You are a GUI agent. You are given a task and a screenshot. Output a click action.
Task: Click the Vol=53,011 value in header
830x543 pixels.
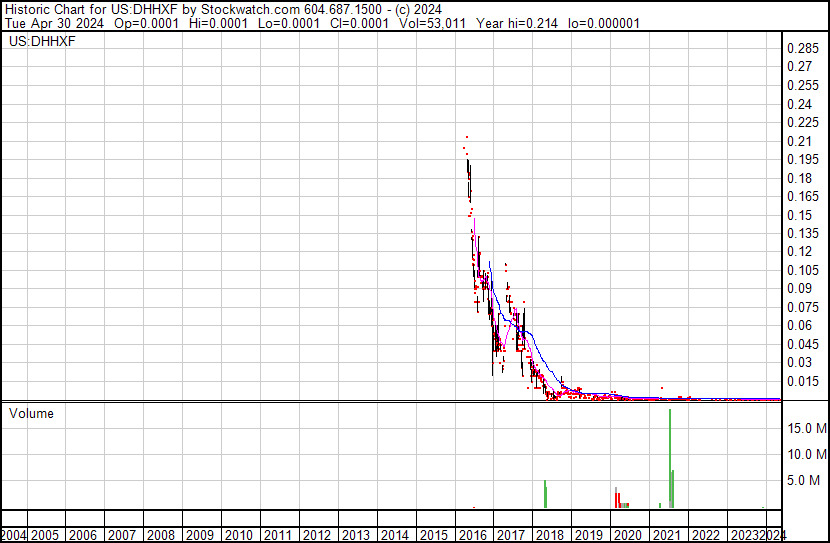click(432, 23)
